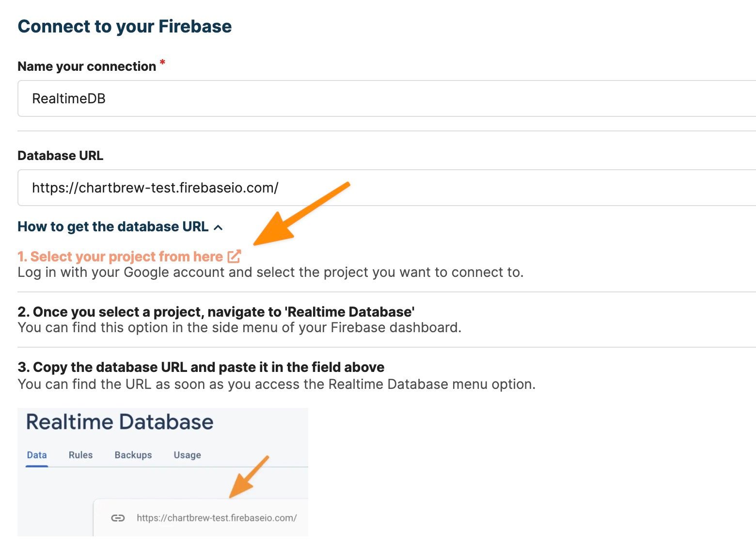Open the Backups tab in the preview image
This screenshot has height=546, width=756.
[x=133, y=455]
